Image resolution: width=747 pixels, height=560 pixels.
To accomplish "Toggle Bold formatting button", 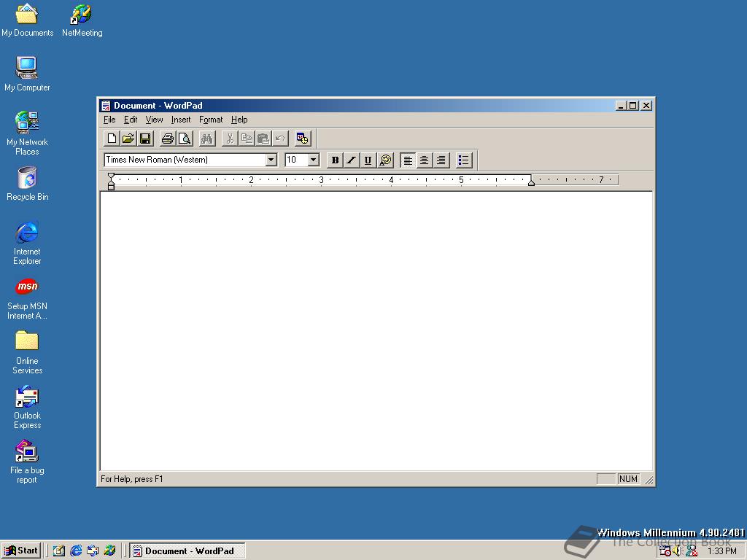I will click(x=335, y=160).
